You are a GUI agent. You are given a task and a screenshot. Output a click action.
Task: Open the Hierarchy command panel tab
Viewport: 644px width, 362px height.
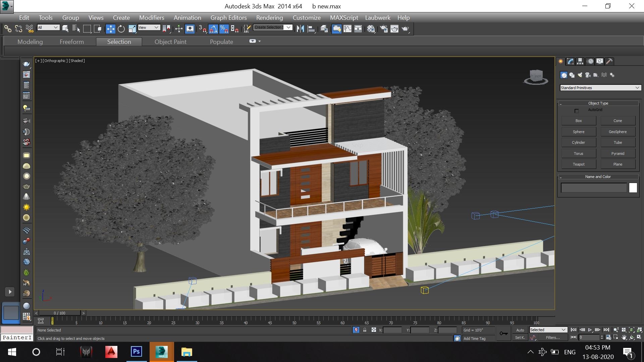tap(580, 61)
